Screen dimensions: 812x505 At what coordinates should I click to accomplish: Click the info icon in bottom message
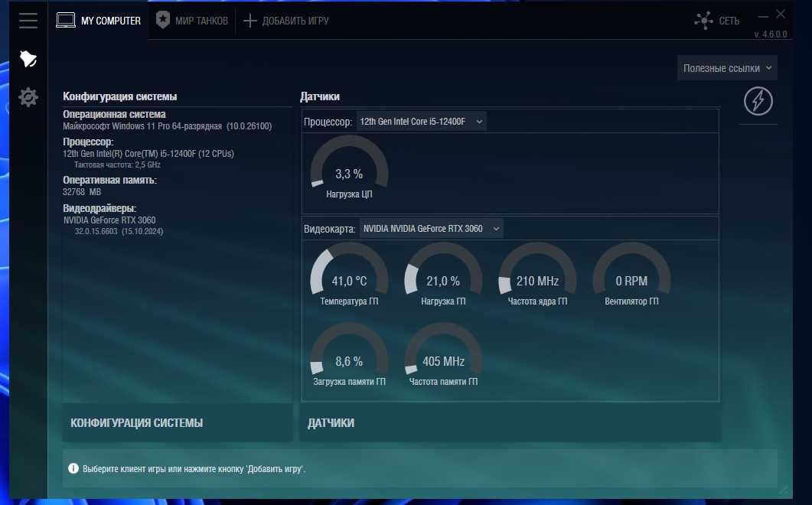click(x=73, y=469)
